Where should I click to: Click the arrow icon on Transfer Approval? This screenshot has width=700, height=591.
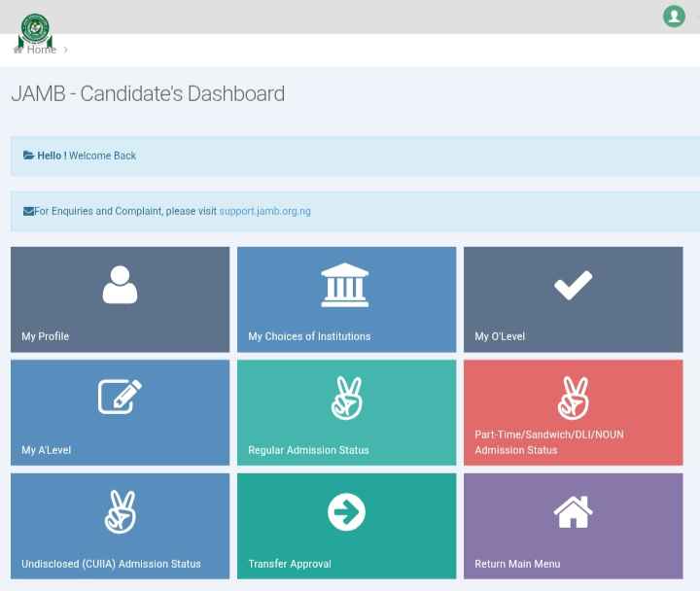346,512
